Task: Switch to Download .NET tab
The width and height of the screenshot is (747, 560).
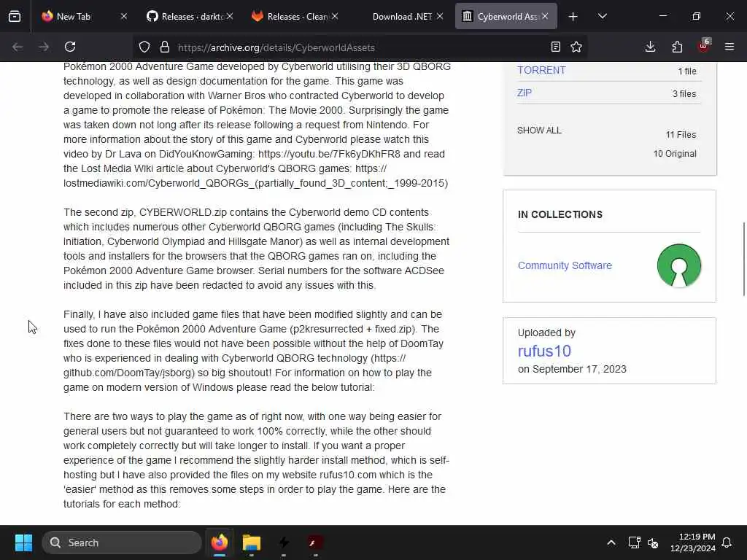Action: click(402, 16)
